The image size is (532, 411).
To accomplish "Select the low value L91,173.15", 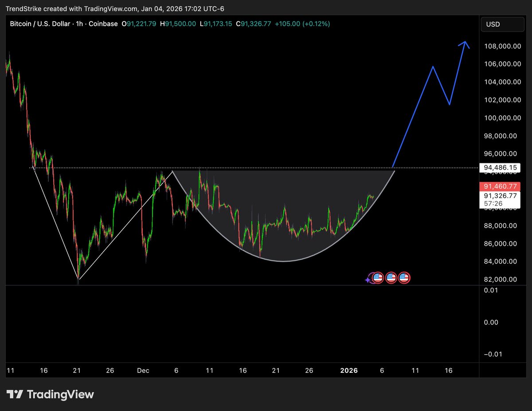I will (216, 24).
